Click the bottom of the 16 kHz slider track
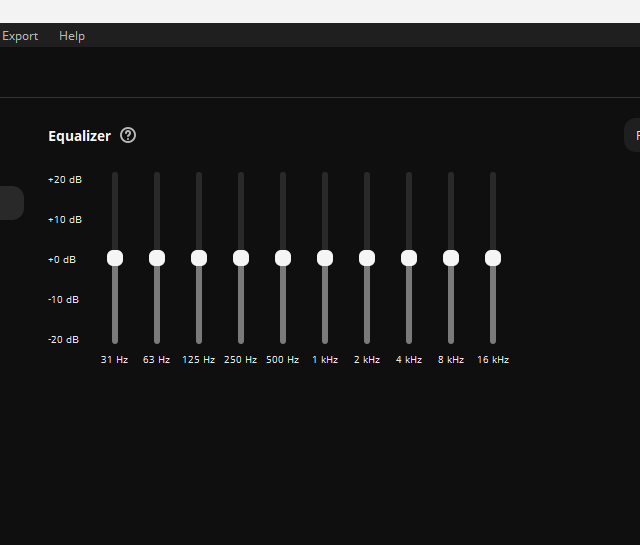Image resolution: width=640 pixels, height=545 pixels. 493,338
